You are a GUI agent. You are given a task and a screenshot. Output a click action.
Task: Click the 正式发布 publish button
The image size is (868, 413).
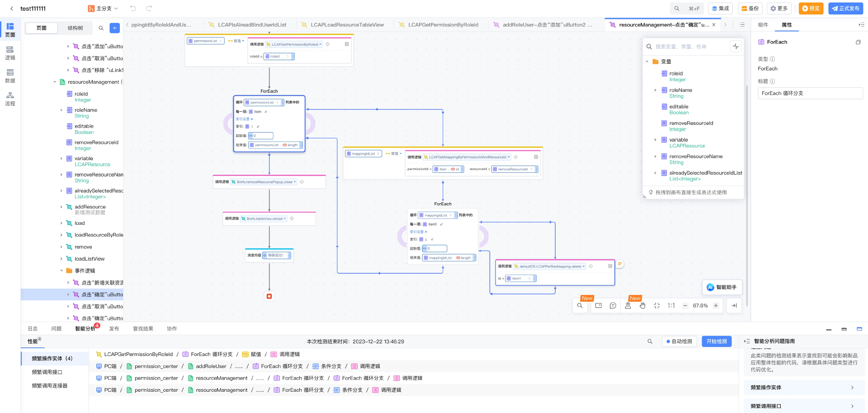tap(845, 9)
